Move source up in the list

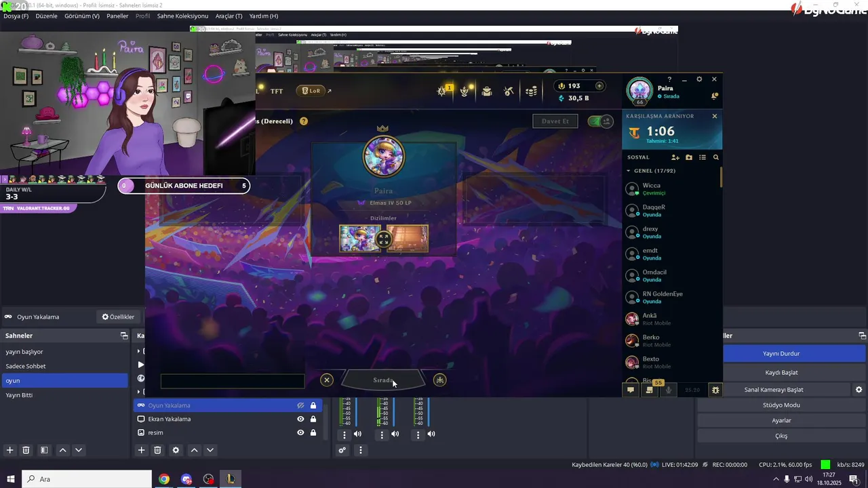coord(194,450)
